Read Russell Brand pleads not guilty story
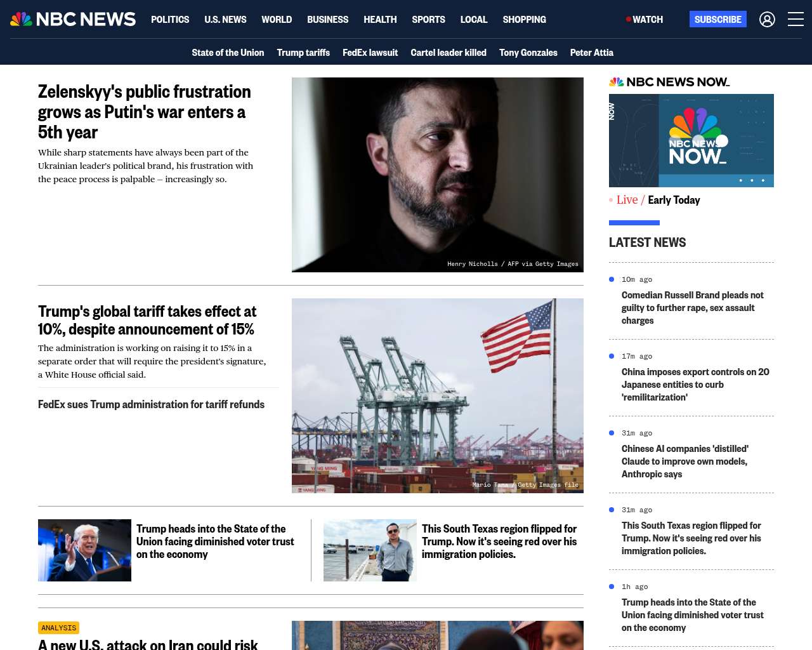The height and width of the screenshot is (650, 812). pos(693,308)
